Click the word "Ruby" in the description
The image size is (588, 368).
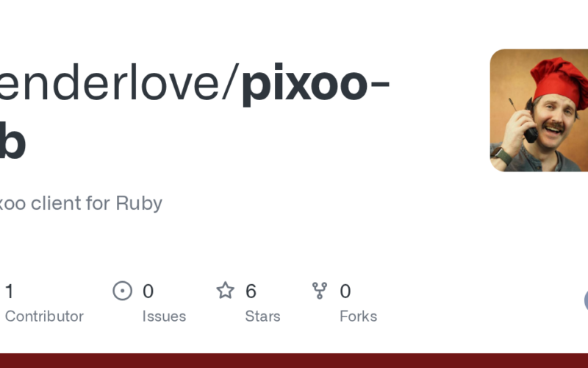pos(139,203)
